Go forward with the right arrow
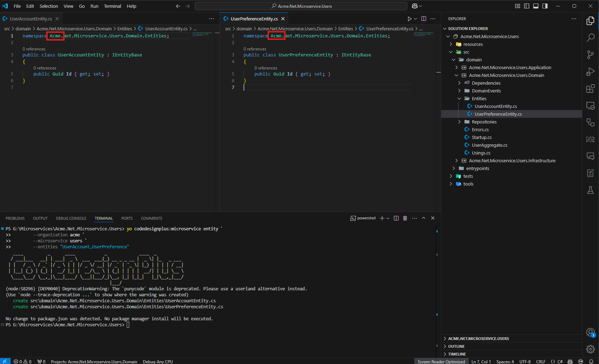Image resolution: width=599 pixels, height=364 pixels. 187,6
